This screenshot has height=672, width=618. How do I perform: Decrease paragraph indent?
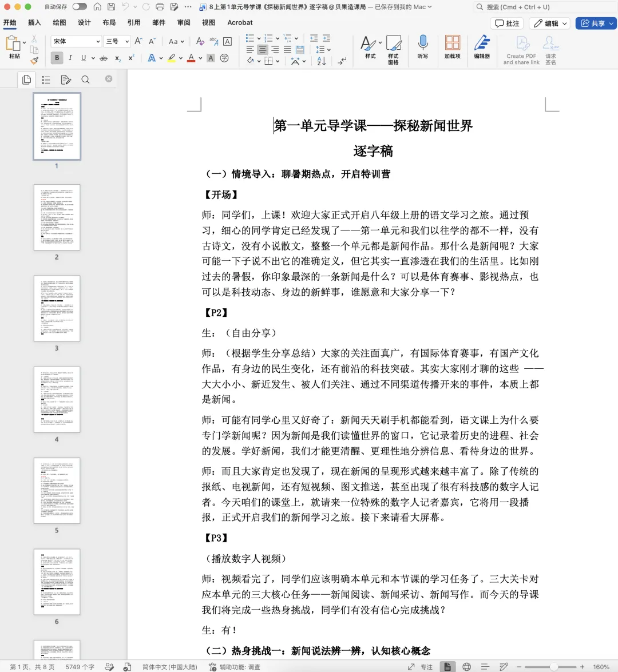pyautogui.click(x=314, y=38)
